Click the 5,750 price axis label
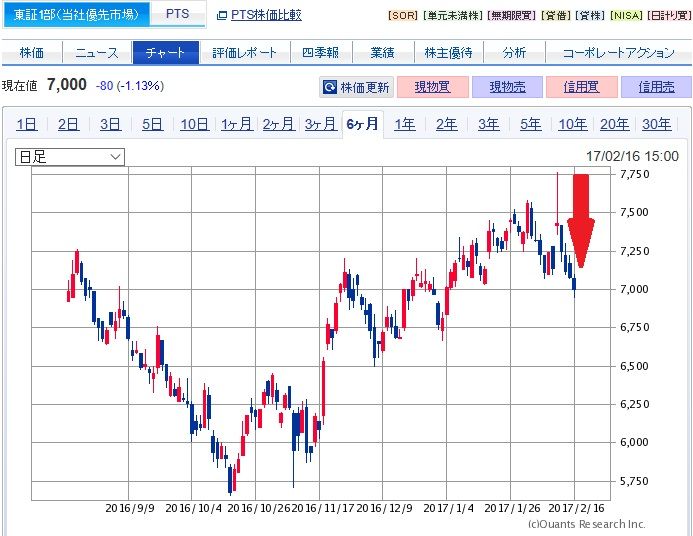This screenshot has height=536, width=693. click(x=635, y=481)
